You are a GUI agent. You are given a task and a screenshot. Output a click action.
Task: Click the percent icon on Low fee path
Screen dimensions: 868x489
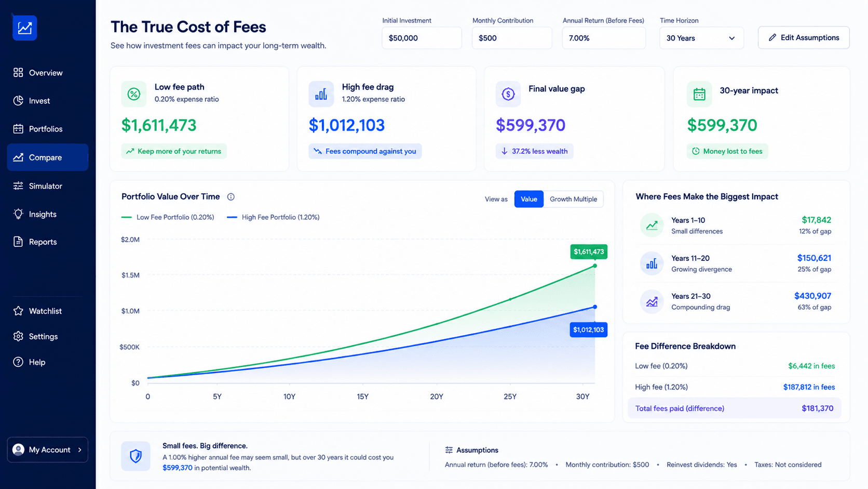(134, 94)
